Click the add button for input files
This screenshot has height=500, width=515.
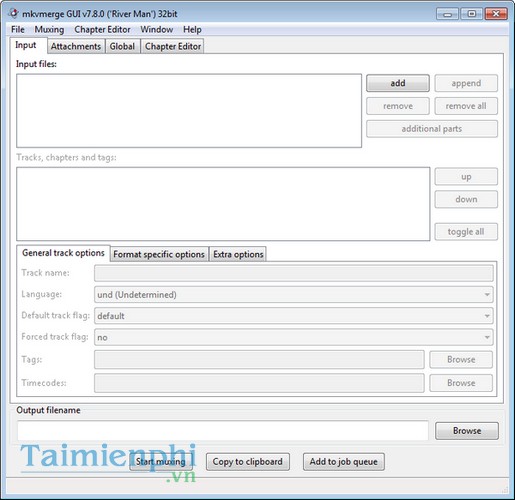[398, 83]
